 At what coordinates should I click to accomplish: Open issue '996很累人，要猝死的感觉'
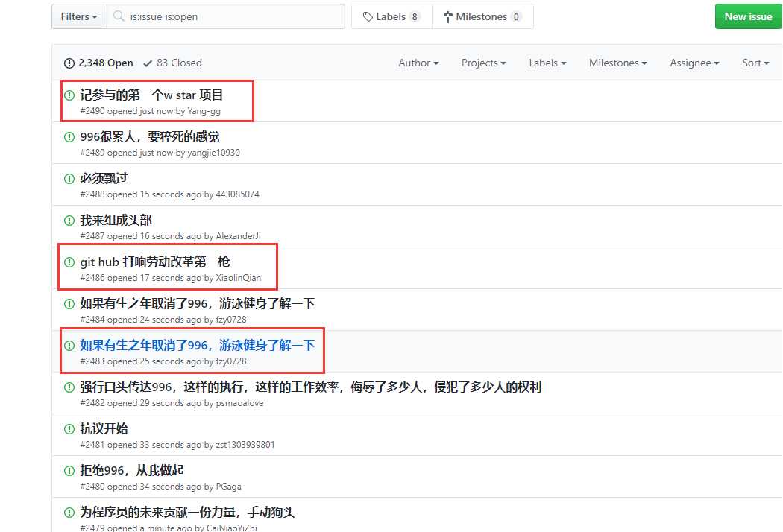[x=150, y=137]
